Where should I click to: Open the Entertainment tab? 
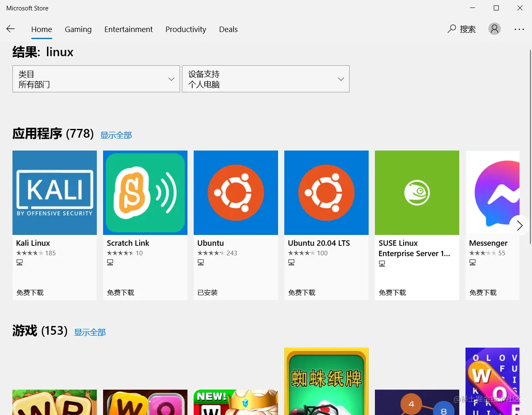click(x=128, y=29)
